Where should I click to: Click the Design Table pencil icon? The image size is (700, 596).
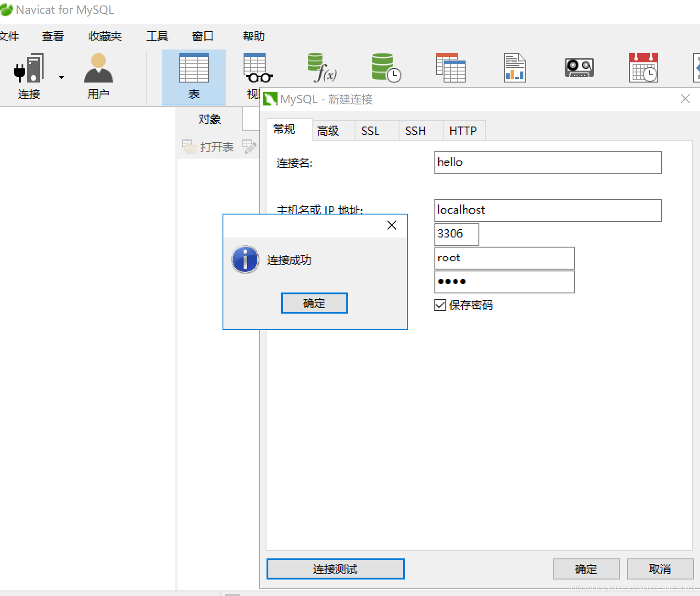click(249, 147)
